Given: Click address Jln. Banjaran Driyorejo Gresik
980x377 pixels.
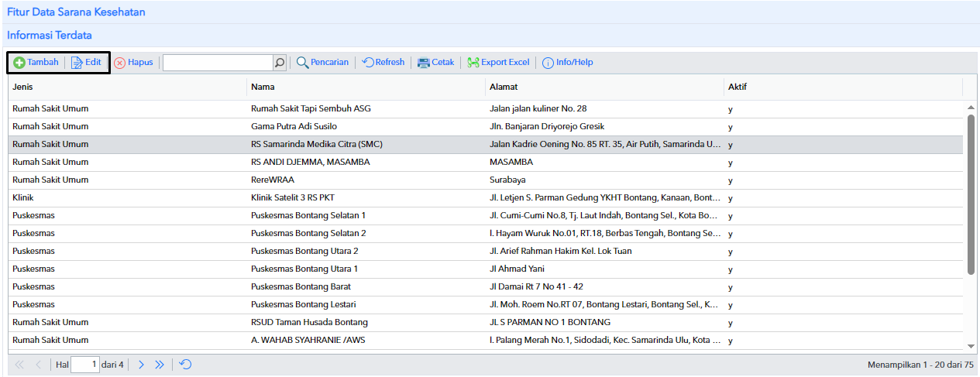Looking at the screenshot, I should 546,126.
